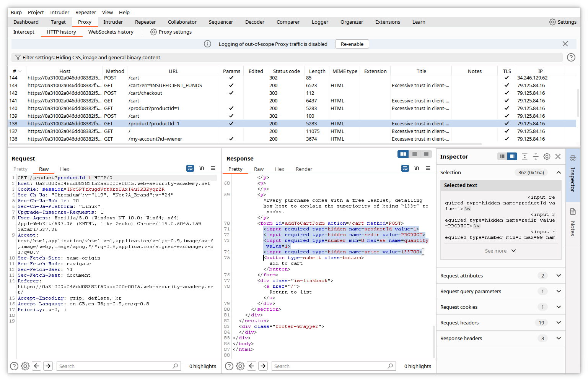Click Request panel back arrow button
This screenshot has width=588, height=381.
(x=37, y=366)
